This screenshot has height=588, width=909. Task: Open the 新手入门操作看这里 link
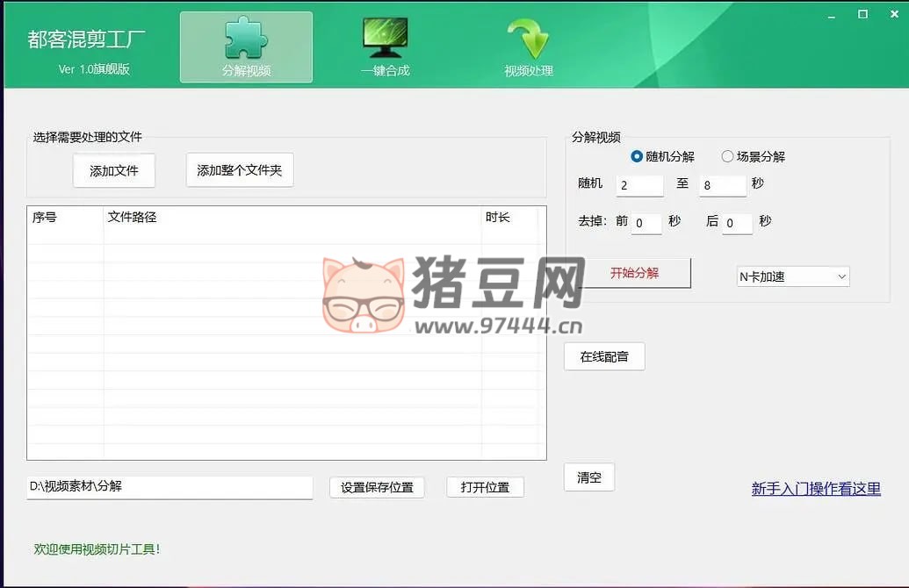tap(816, 489)
